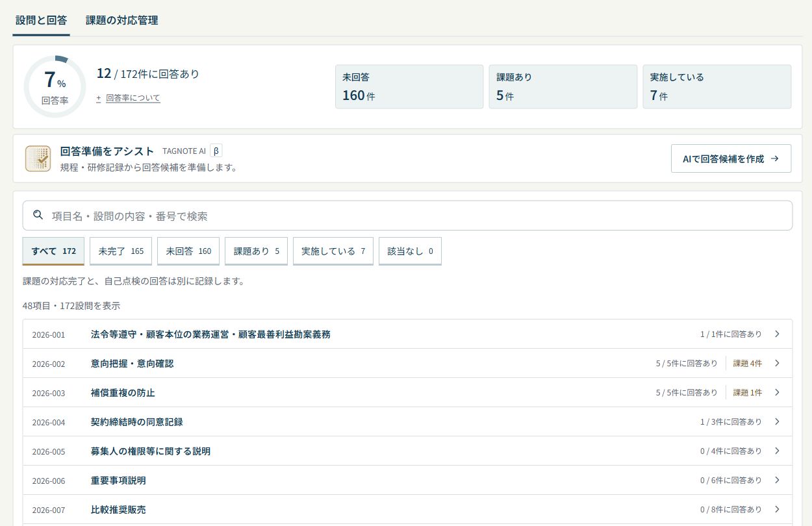812x526 pixels.
Task: Expand row 2026-004 with its chevron
Action: [x=778, y=421]
